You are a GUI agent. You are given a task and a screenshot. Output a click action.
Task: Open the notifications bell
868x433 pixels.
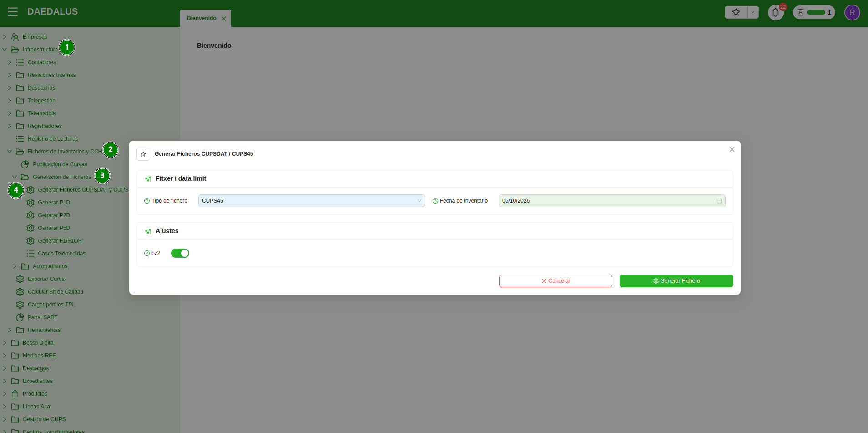click(x=776, y=12)
